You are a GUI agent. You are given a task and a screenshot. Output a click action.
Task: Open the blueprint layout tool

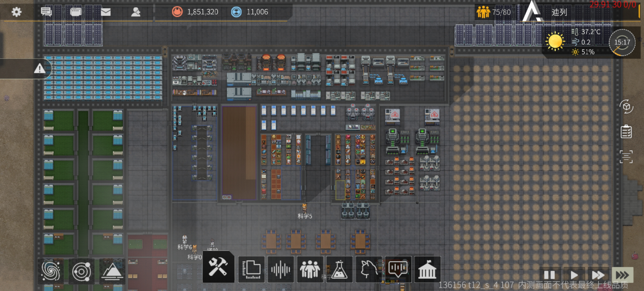pyautogui.click(x=251, y=269)
